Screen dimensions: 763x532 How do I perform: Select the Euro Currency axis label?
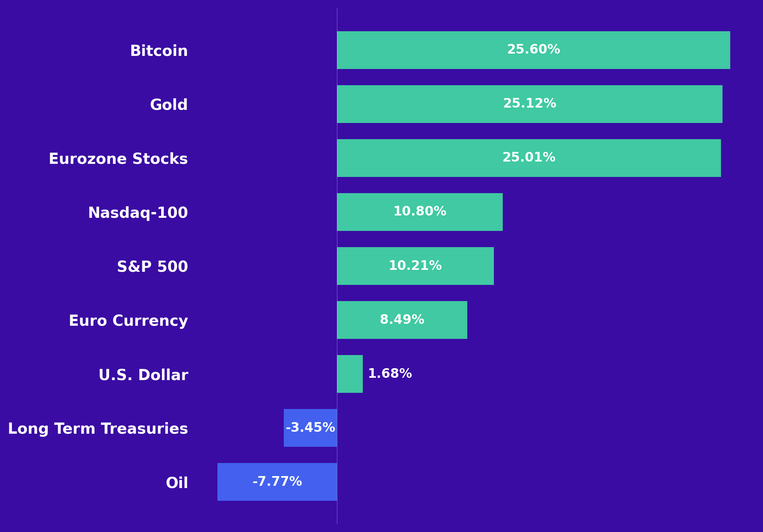tap(128, 321)
